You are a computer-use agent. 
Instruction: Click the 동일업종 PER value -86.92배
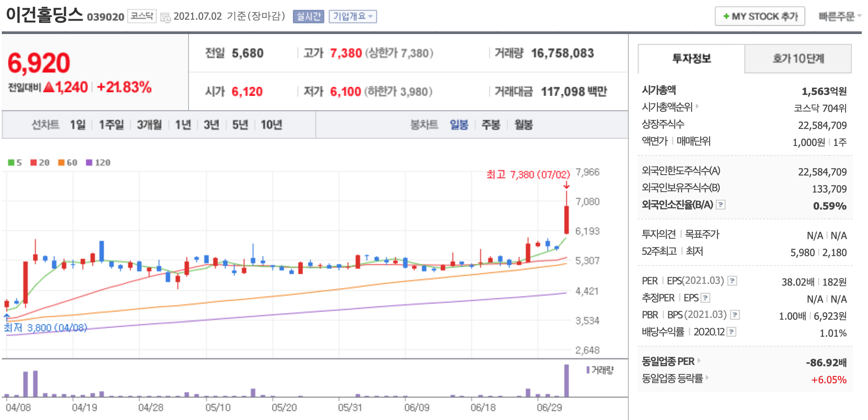(x=826, y=363)
